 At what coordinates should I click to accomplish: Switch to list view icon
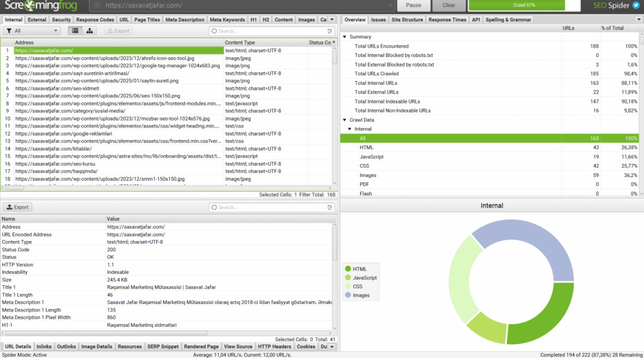click(75, 31)
